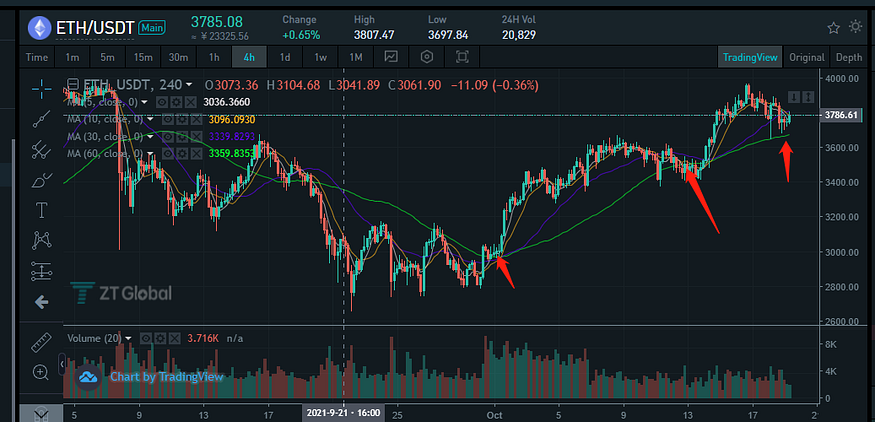Select the pitchfork drawing tool
This screenshot has height=422, width=875.
tap(41, 150)
